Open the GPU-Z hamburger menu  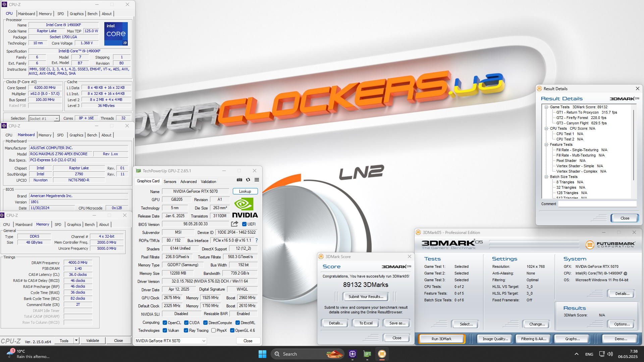point(257,180)
